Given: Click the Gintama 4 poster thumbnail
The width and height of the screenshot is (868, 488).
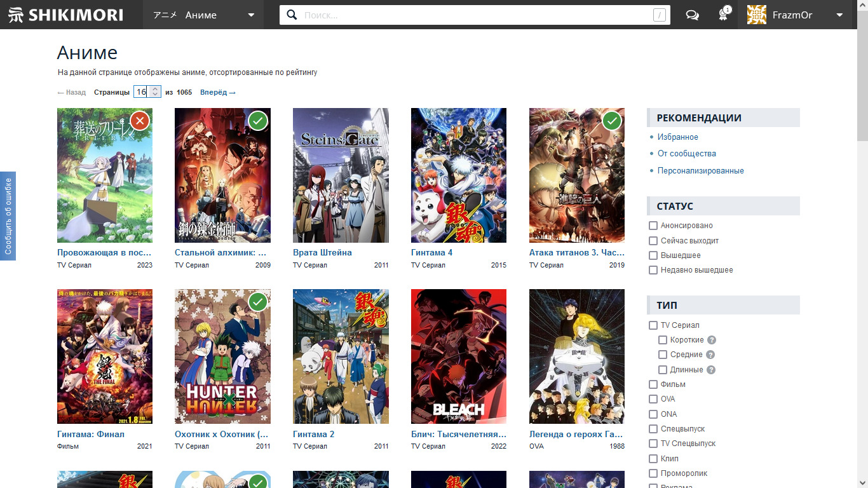Looking at the screenshot, I should coord(459,175).
